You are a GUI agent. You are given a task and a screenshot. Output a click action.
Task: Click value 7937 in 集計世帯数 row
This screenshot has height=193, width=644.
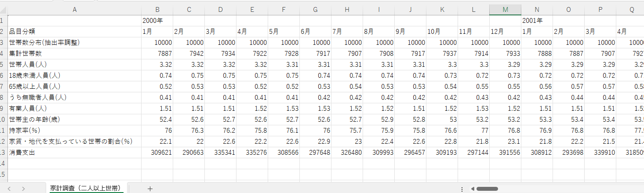(442, 54)
